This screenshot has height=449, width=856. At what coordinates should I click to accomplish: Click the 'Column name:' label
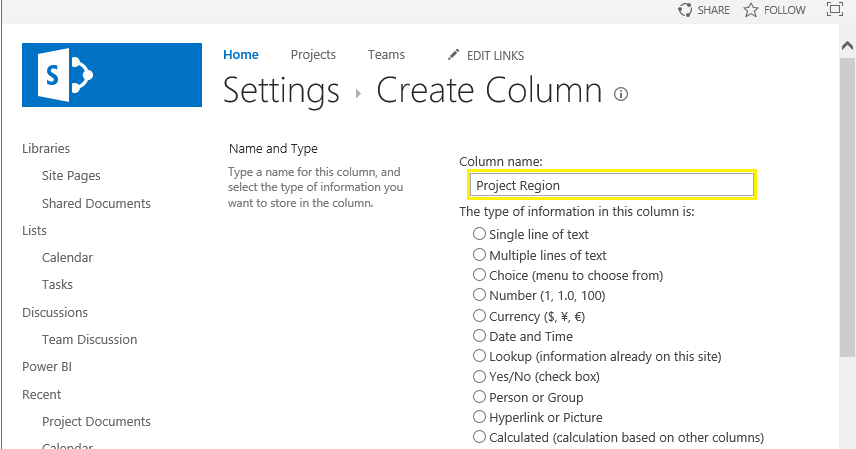[x=501, y=162]
